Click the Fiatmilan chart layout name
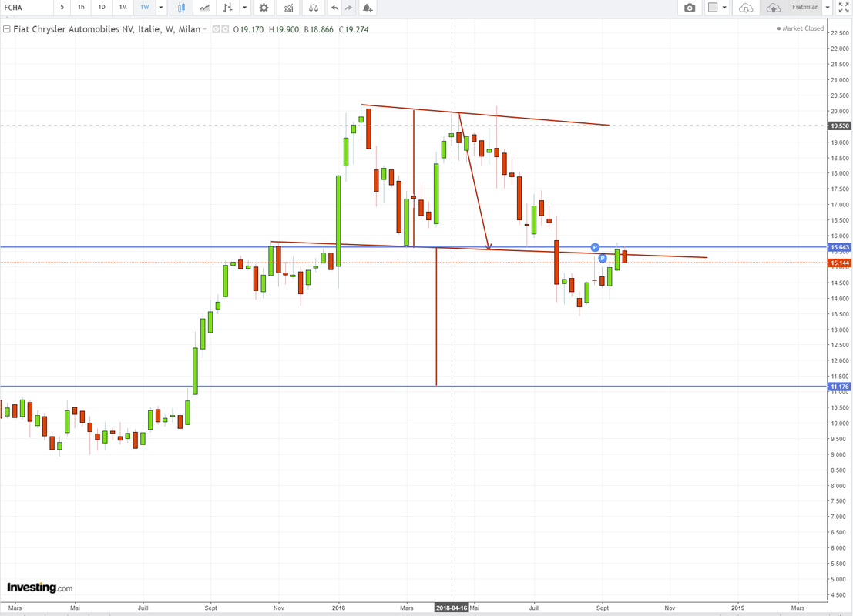Viewport: 853px width, 616px height. (x=805, y=8)
